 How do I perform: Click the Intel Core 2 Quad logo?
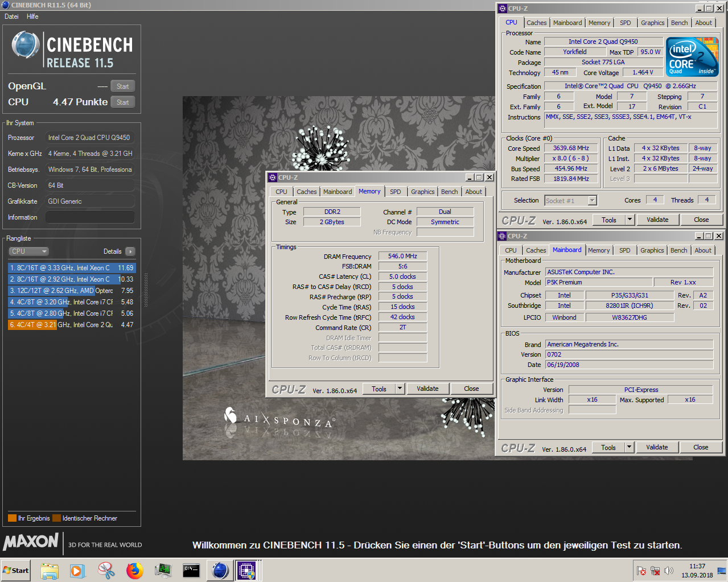click(x=692, y=57)
